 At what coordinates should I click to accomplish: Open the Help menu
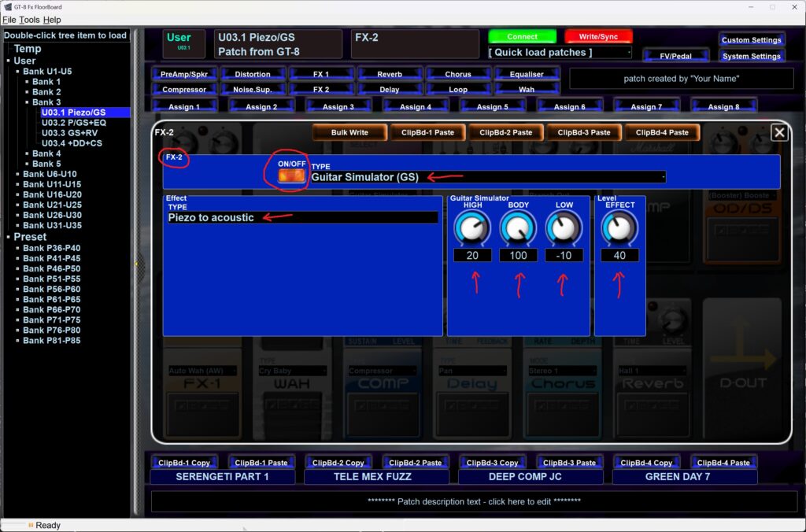coord(52,20)
